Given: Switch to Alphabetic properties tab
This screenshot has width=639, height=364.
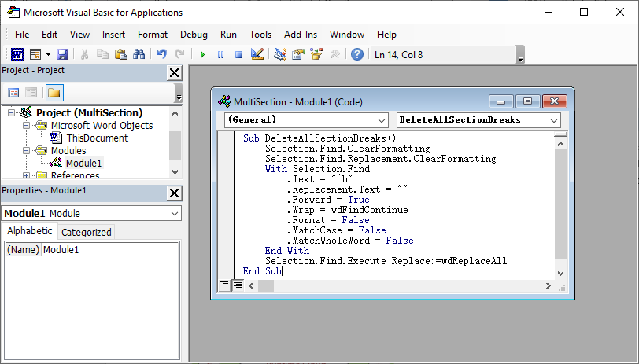Looking at the screenshot, I should click(x=30, y=231).
